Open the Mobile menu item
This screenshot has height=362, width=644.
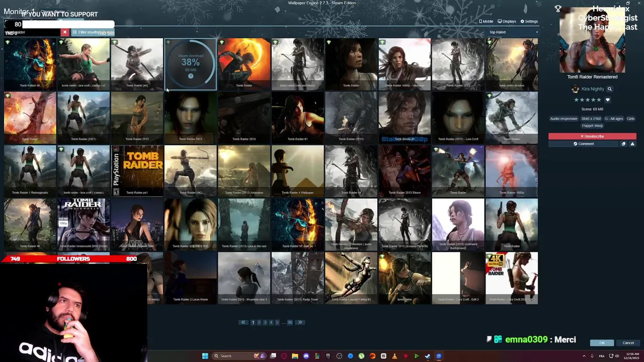tap(486, 22)
